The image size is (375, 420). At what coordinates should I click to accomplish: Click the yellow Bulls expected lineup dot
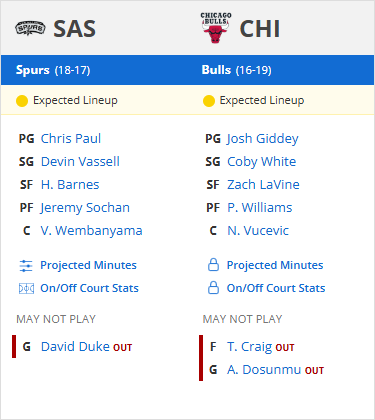(209, 101)
